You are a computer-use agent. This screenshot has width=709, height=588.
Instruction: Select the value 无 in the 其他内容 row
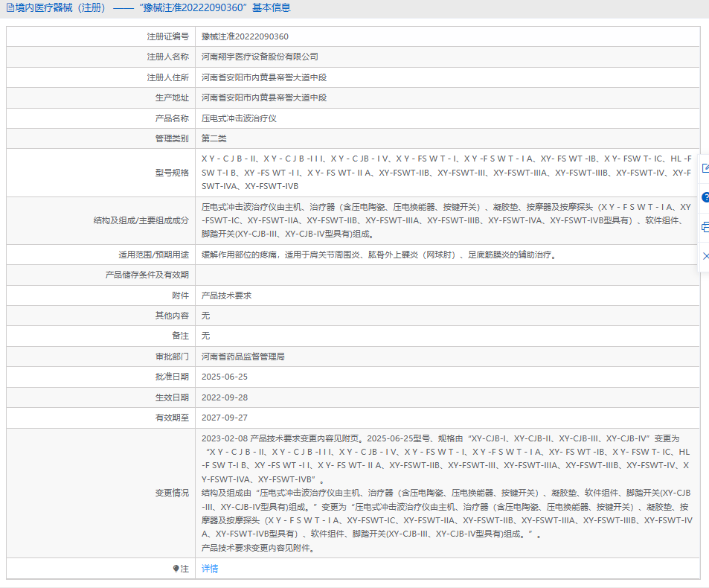pyautogui.click(x=206, y=316)
